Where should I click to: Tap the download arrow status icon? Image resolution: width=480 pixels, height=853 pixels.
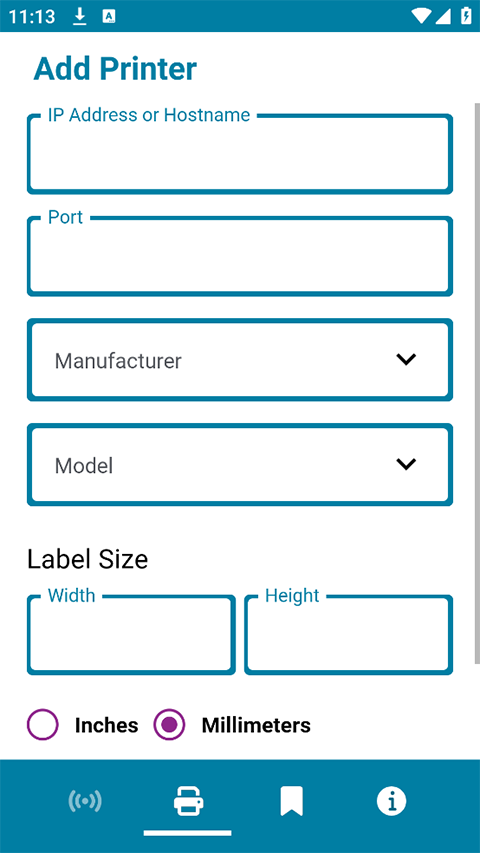click(x=80, y=16)
